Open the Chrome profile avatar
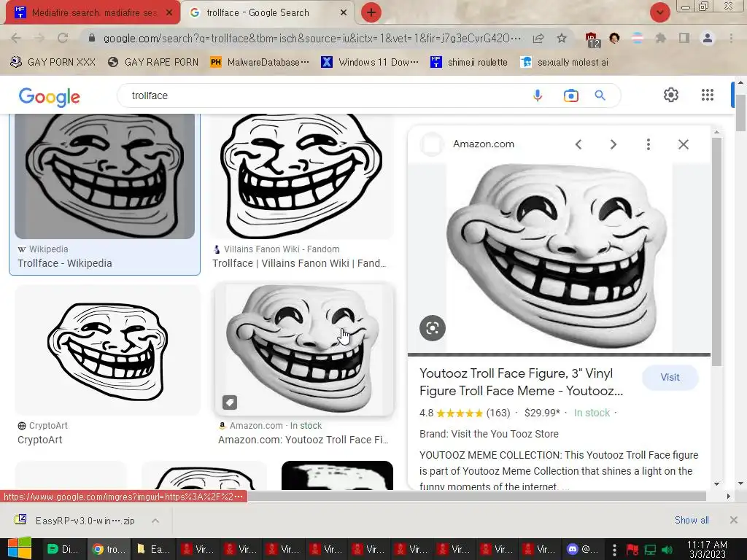747x560 pixels. point(708,38)
